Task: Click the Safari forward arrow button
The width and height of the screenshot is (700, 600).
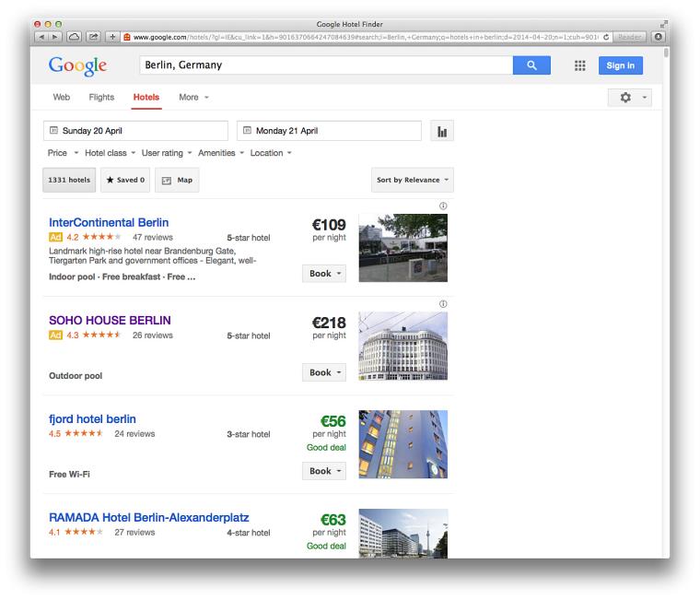Action: pyautogui.click(x=55, y=37)
